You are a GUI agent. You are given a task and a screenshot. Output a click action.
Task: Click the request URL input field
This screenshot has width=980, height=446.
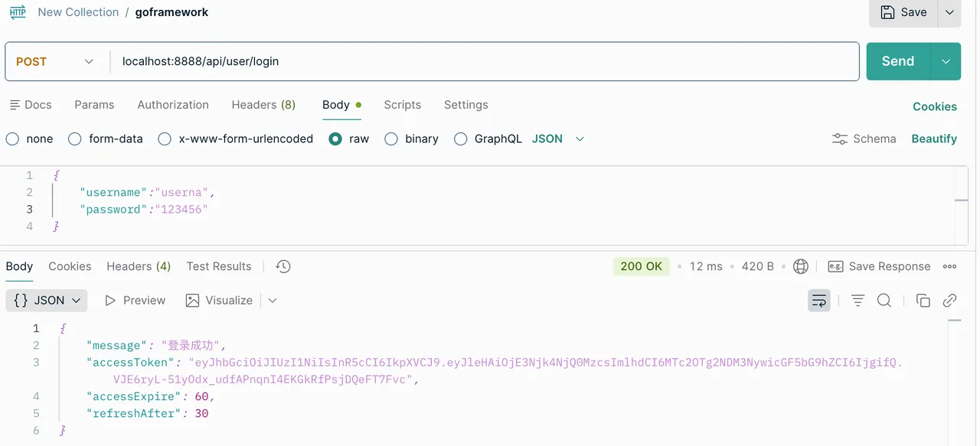(x=485, y=61)
